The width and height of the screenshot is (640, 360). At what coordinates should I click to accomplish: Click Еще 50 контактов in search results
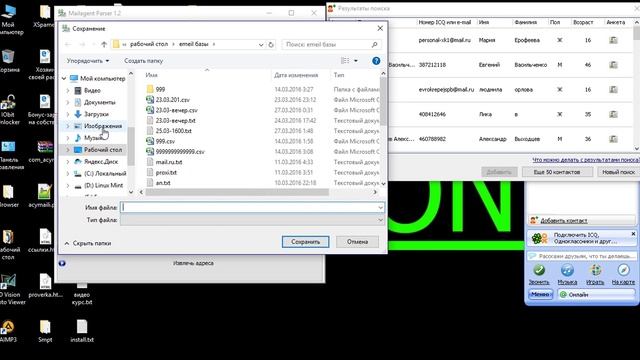pyautogui.click(x=557, y=172)
